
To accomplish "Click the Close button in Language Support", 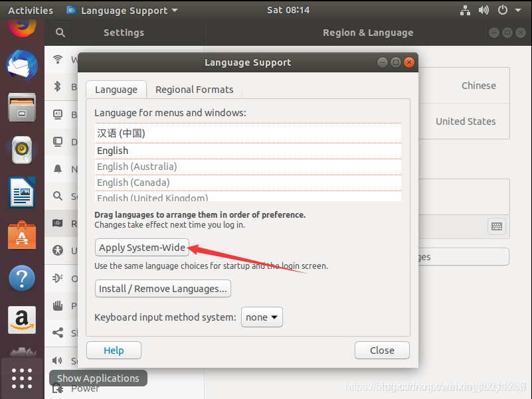I will 382,351.
